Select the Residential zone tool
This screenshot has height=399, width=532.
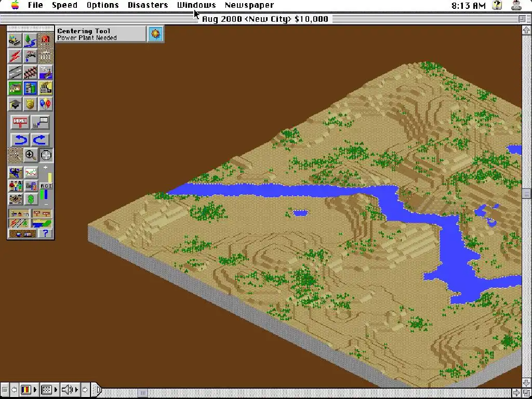tap(15, 88)
